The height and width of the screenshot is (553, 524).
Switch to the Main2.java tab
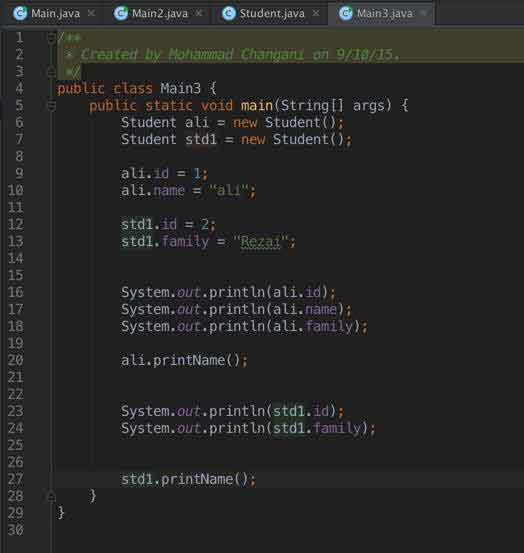(159, 14)
